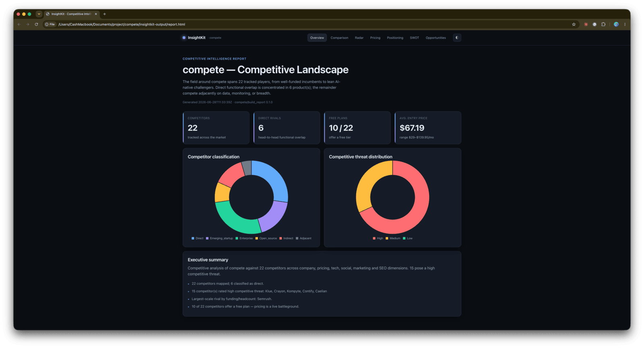Viewport: 644px width, 348px height.
Task: Click the bullet about Semrush largest-scale rival
Action: click(232, 299)
